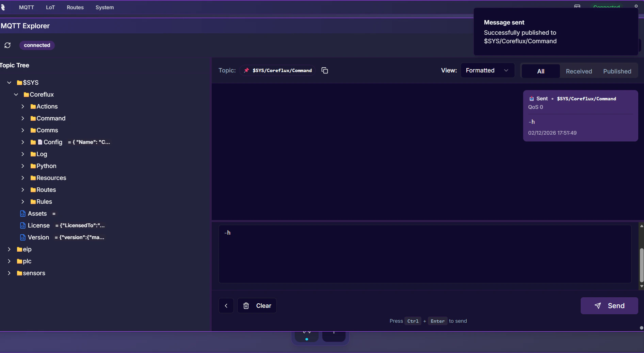Open the System menu

104,7
